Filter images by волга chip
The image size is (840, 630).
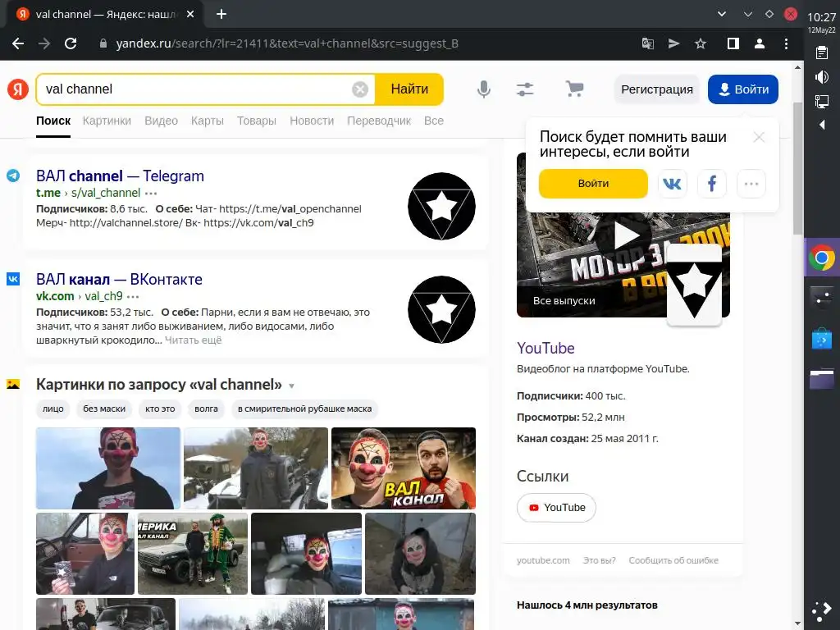coord(206,409)
